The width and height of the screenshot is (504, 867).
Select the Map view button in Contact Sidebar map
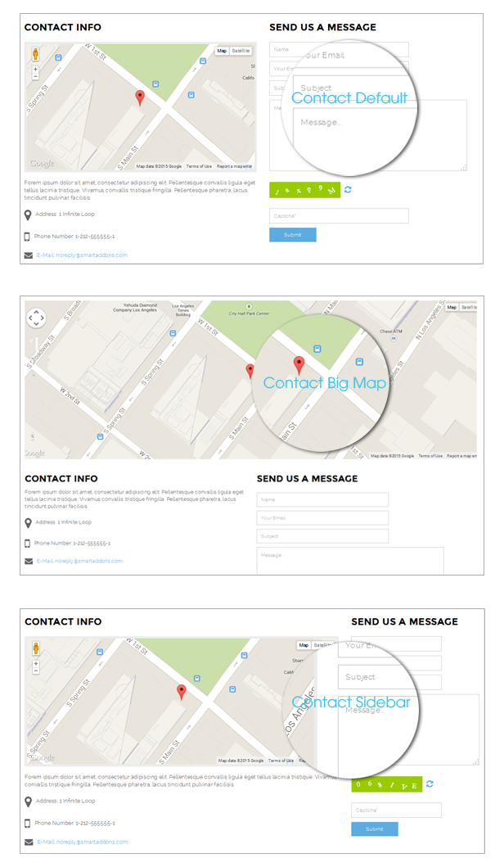pos(304,645)
